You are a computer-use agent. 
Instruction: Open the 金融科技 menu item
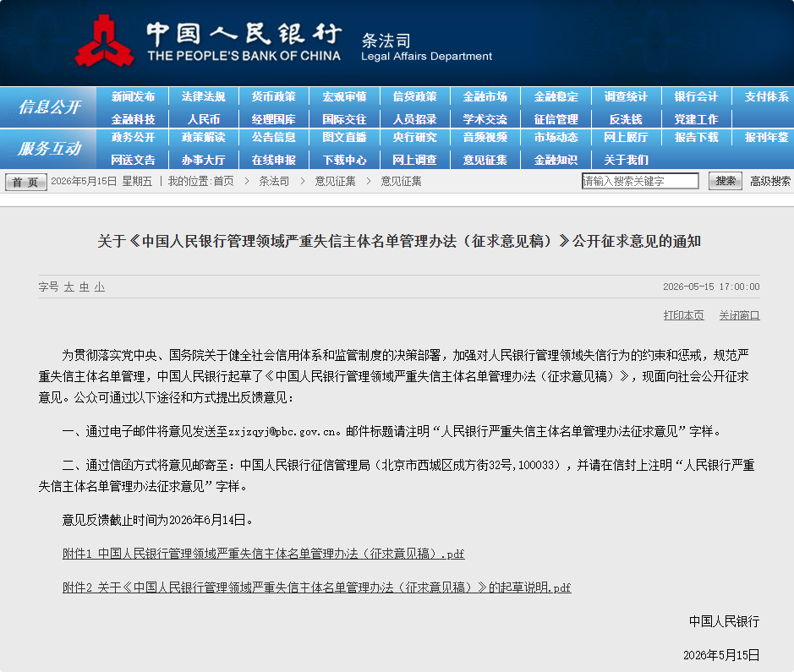point(133,119)
